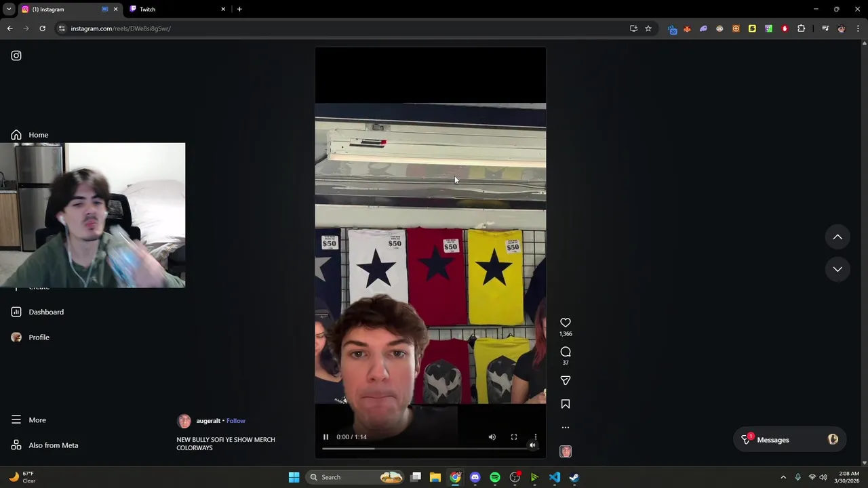Viewport: 868px width, 488px height.
Task: Show hidden system tray icons
Action: point(783,477)
